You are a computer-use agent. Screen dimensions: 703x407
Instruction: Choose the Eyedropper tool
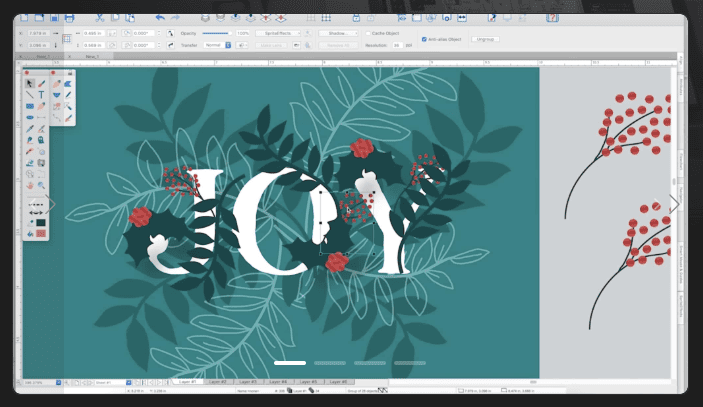pos(30,129)
